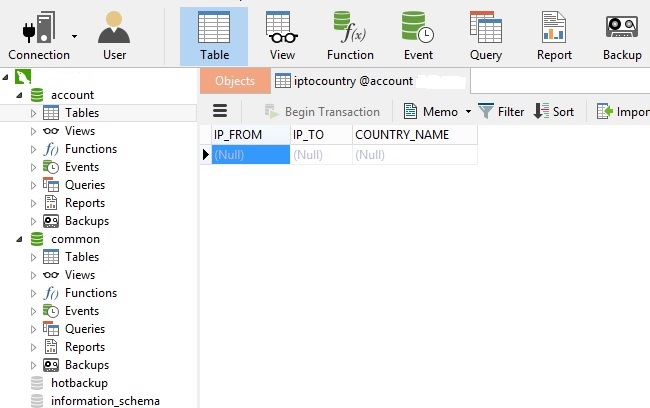
Task: Select Tables under common database
Action: [x=82, y=257]
